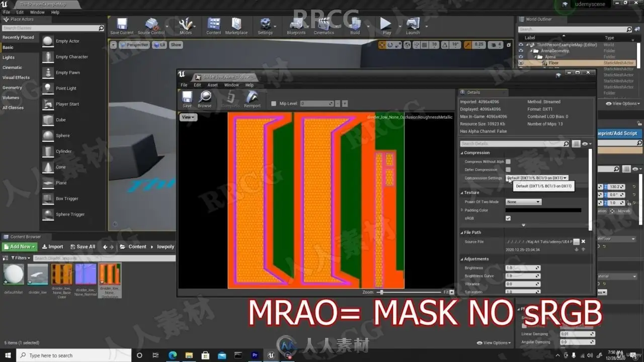Open the Compression Settings dropdown

pyautogui.click(x=537, y=178)
